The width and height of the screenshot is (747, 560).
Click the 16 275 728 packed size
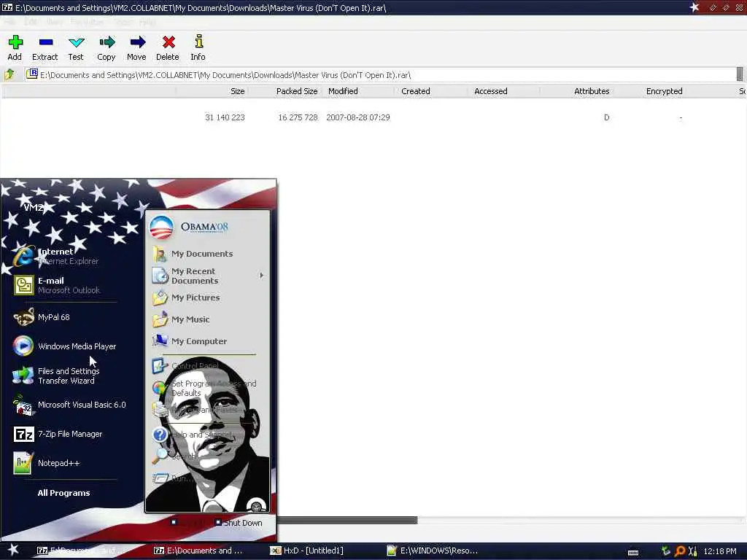point(298,117)
